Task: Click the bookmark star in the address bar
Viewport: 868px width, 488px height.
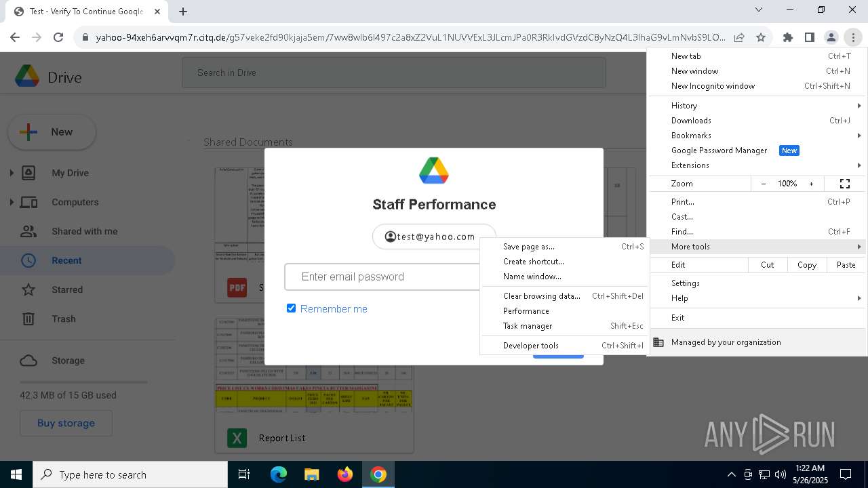Action: (x=761, y=38)
